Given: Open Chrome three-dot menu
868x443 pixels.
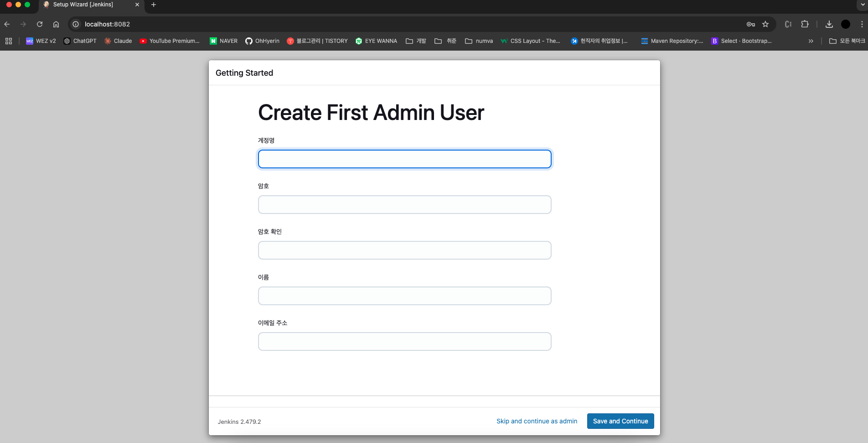Looking at the screenshot, I should pyautogui.click(x=862, y=24).
